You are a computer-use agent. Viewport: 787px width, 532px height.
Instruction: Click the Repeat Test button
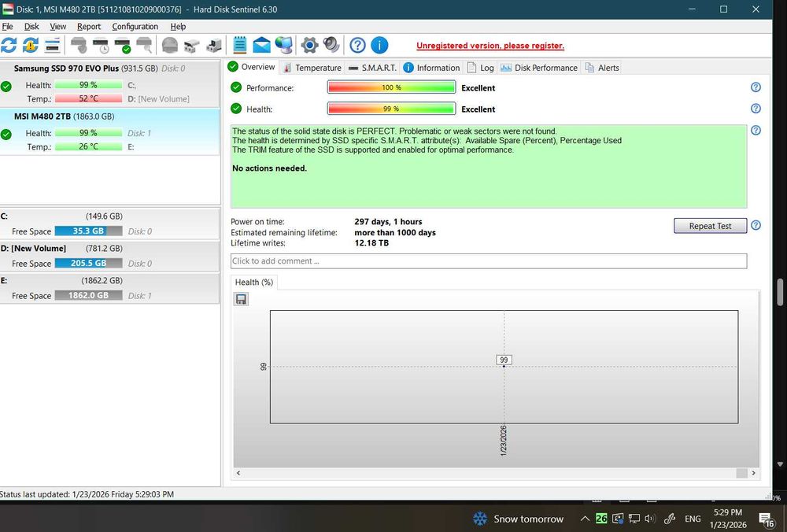tap(710, 226)
